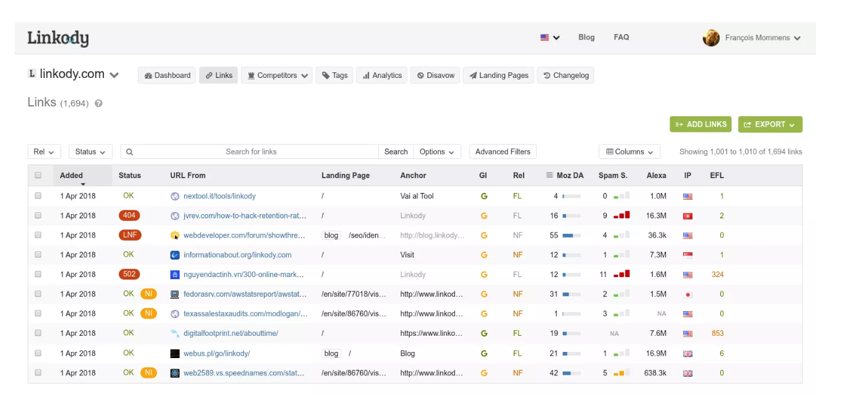
Task: Open Advanced Filters
Action: (503, 152)
